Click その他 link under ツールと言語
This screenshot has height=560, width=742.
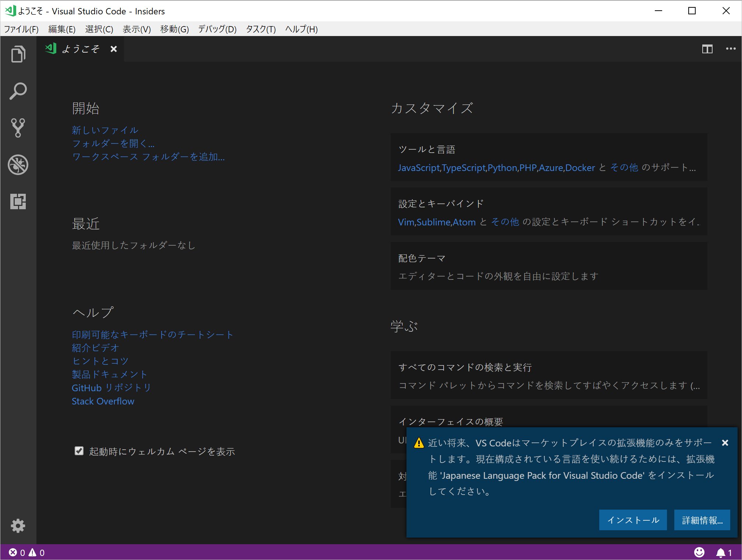[624, 168]
